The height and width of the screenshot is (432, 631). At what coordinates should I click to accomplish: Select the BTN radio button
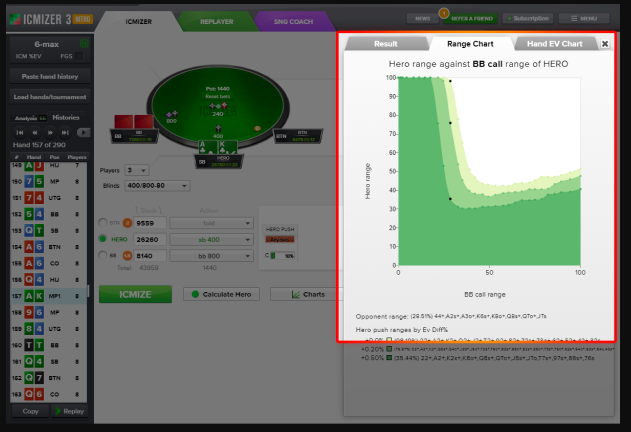(103, 222)
